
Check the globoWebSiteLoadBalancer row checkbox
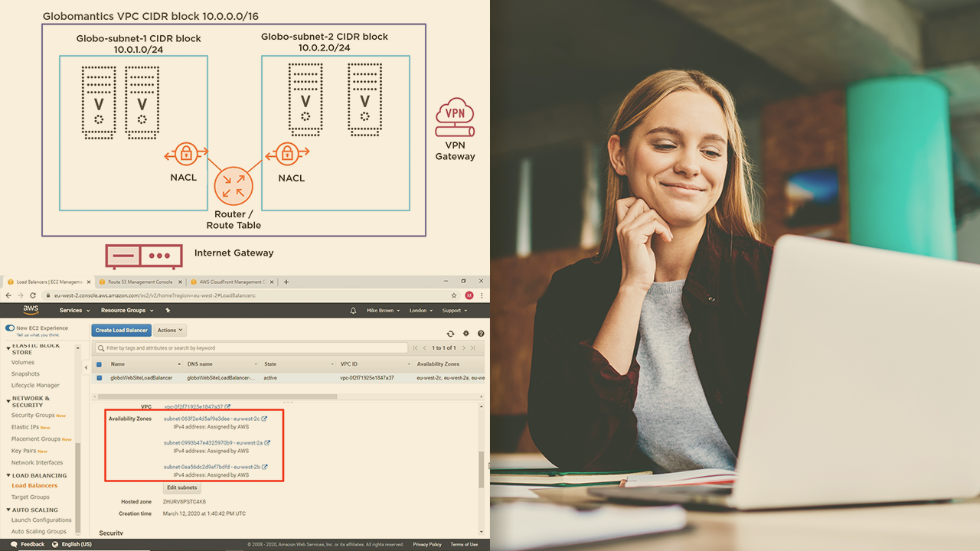(x=99, y=378)
